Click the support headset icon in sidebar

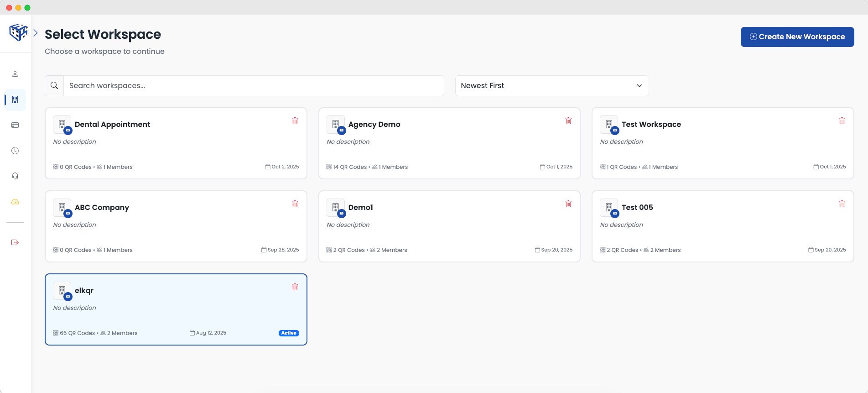pyautogui.click(x=15, y=176)
